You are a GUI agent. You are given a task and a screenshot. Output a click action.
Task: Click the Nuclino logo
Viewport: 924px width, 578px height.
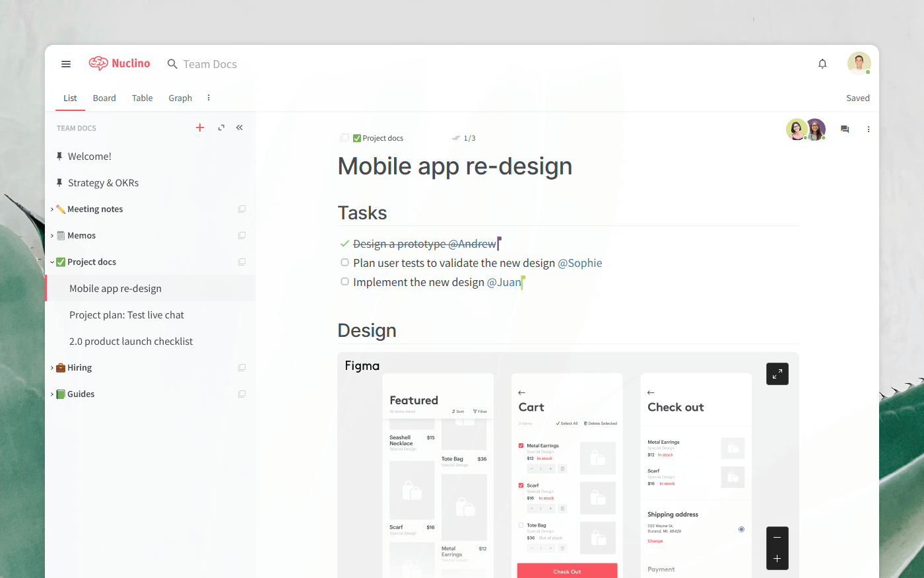(x=119, y=63)
